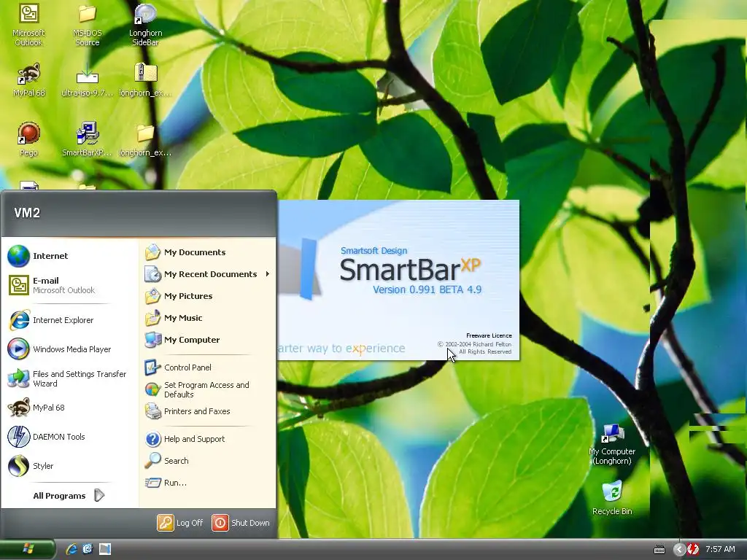Viewport: 747px width, 560px height.
Task: Launch Internet Explorer from Start menu list
Action: 69,320
